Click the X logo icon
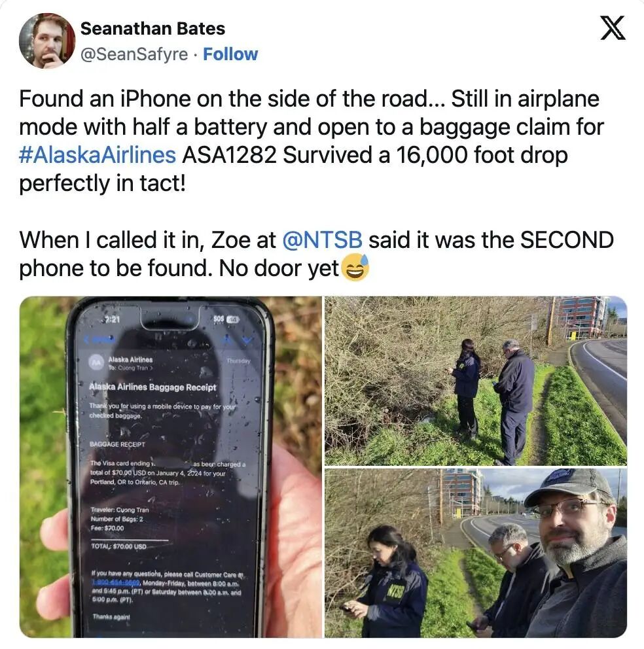Viewport: 644px width, 649px height. [613, 28]
